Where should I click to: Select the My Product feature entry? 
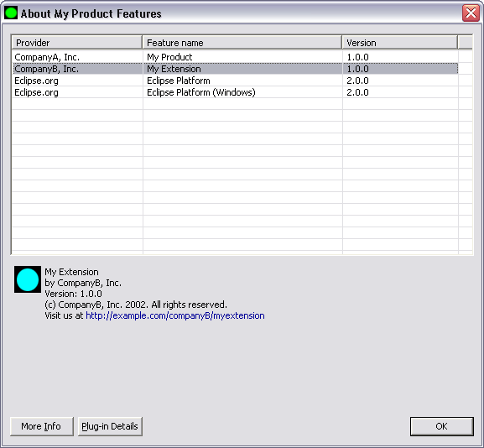[x=169, y=57]
